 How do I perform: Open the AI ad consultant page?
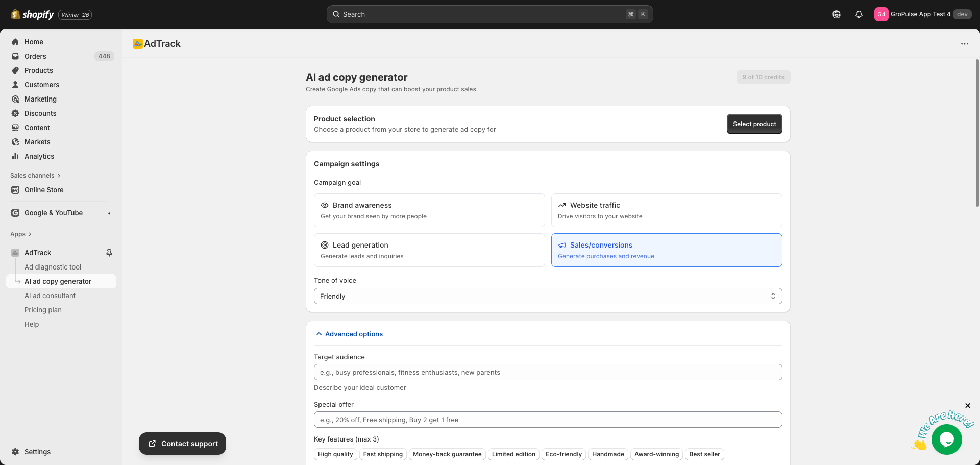click(x=50, y=296)
